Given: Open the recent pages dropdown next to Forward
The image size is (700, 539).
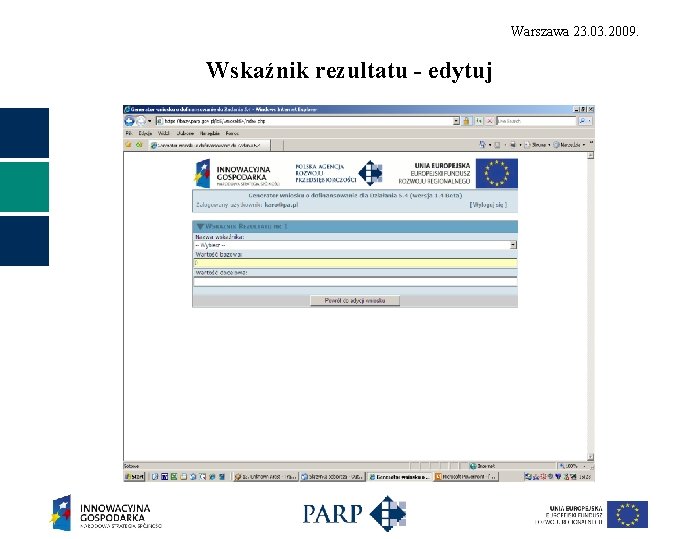Looking at the screenshot, I should coord(150,121).
